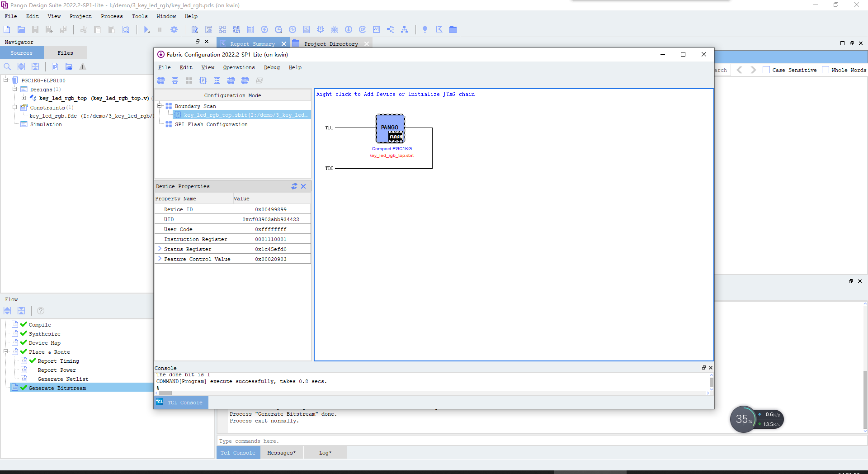
Task: Float the Fabric Console panel
Action: [x=703, y=368]
